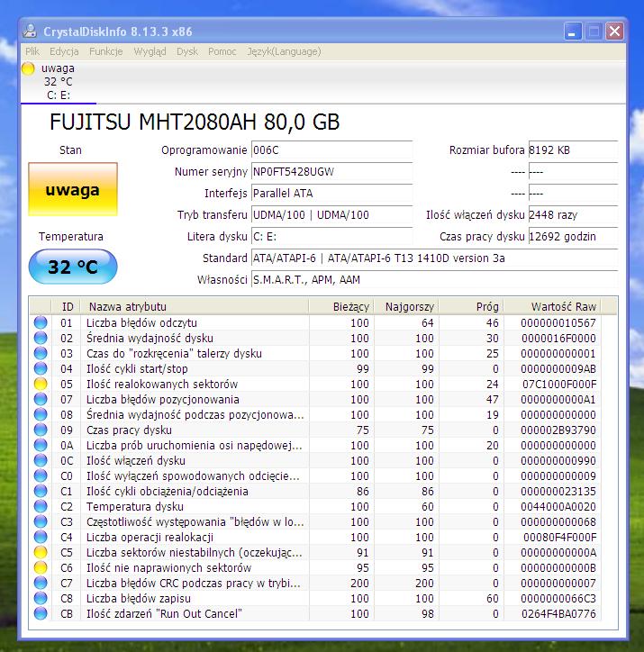
Task: Click status icon for C2 Temperatura dysku
Action: [41, 506]
